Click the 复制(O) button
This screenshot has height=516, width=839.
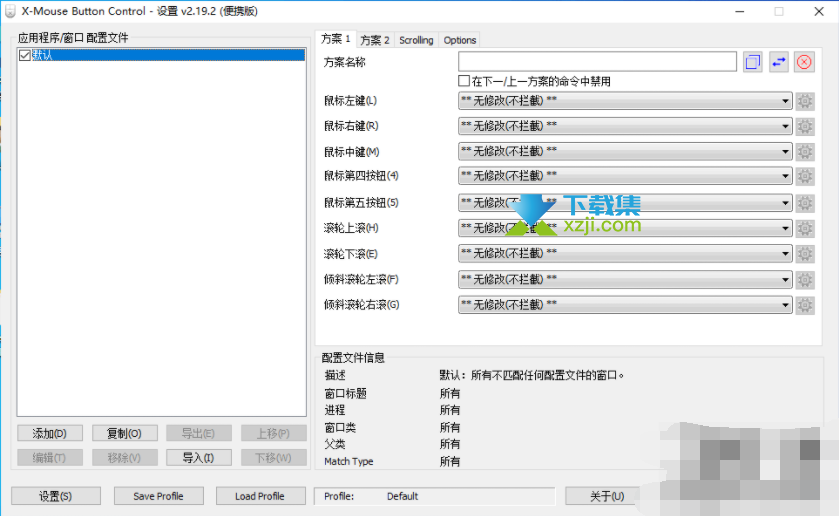[125, 433]
